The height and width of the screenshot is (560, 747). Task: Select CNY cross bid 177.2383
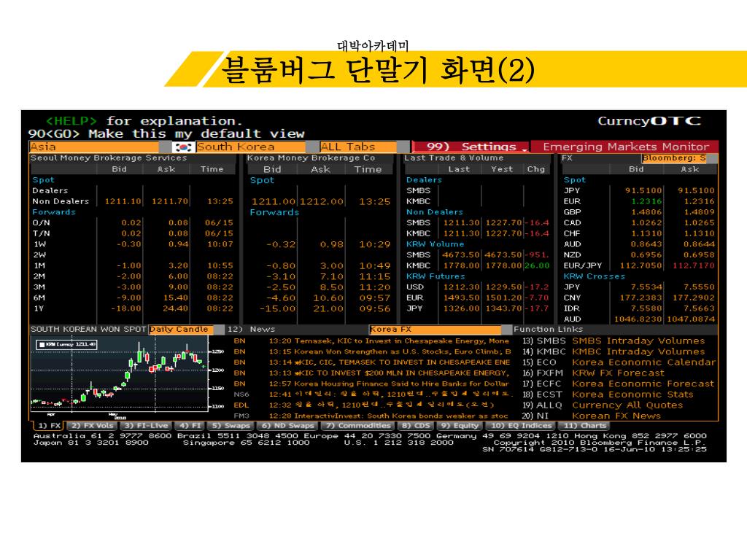640,298
